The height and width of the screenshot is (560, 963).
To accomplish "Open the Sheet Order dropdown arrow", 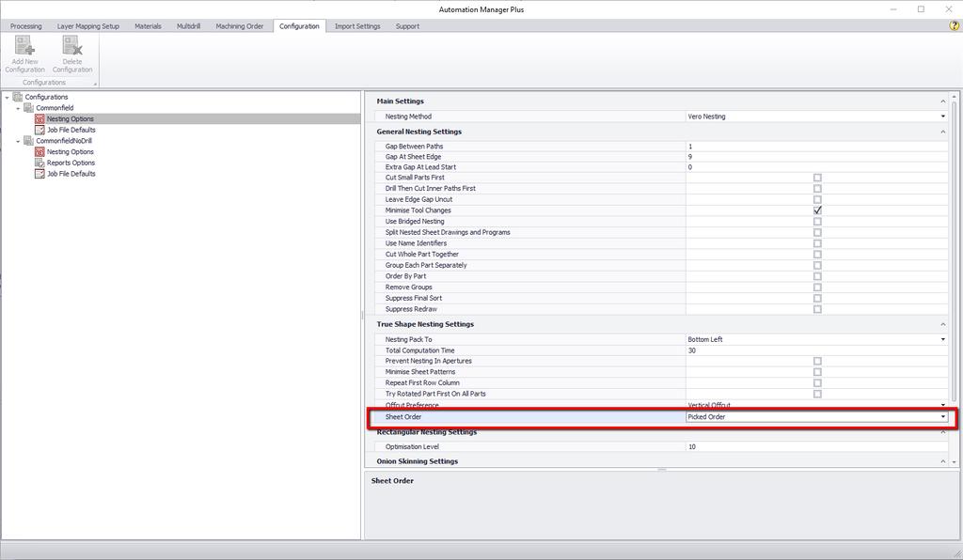I will 942,417.
